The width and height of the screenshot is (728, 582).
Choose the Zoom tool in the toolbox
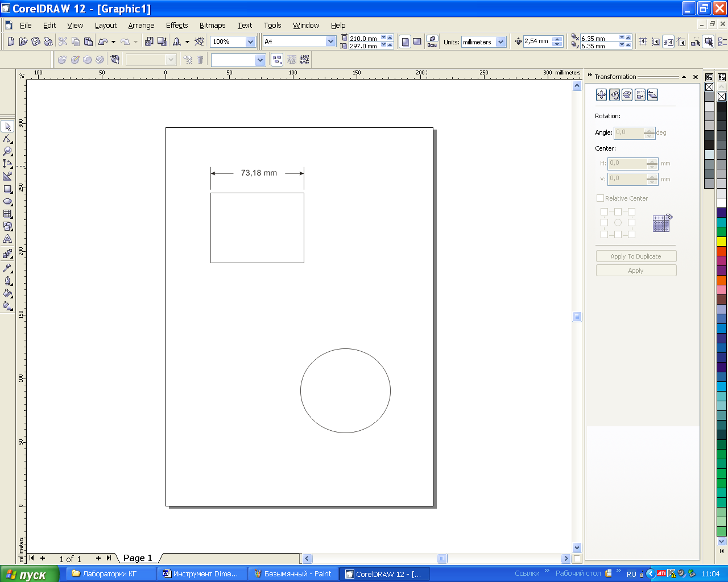click(8, 151)
